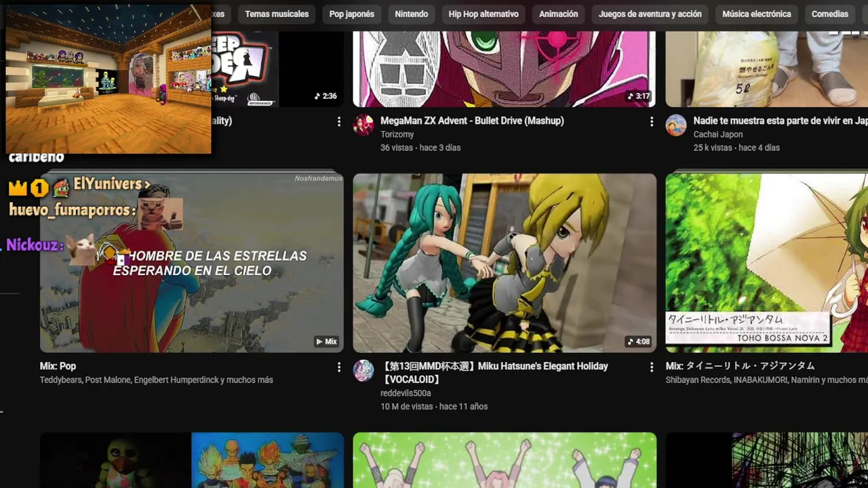
Task: Play the Dragon Ball characters thumbnail
Action: pyautogui.click(x=192, y=460)
